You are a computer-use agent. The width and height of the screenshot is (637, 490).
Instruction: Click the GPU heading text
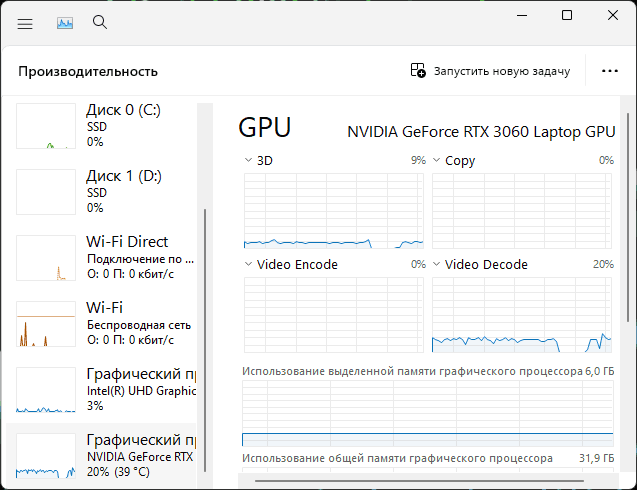point(264,127)
